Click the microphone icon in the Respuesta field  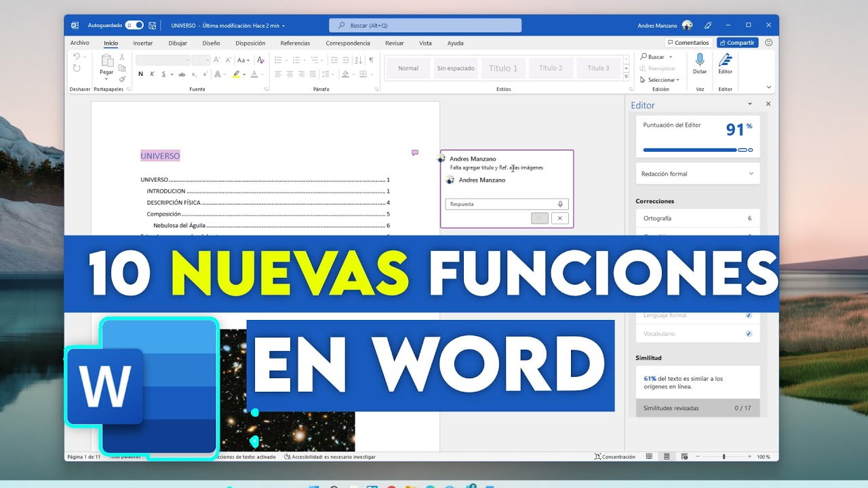(x=560, y=204)
